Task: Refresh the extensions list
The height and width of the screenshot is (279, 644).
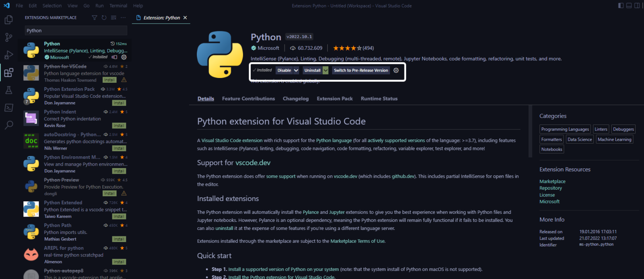Action: (104, 18)
